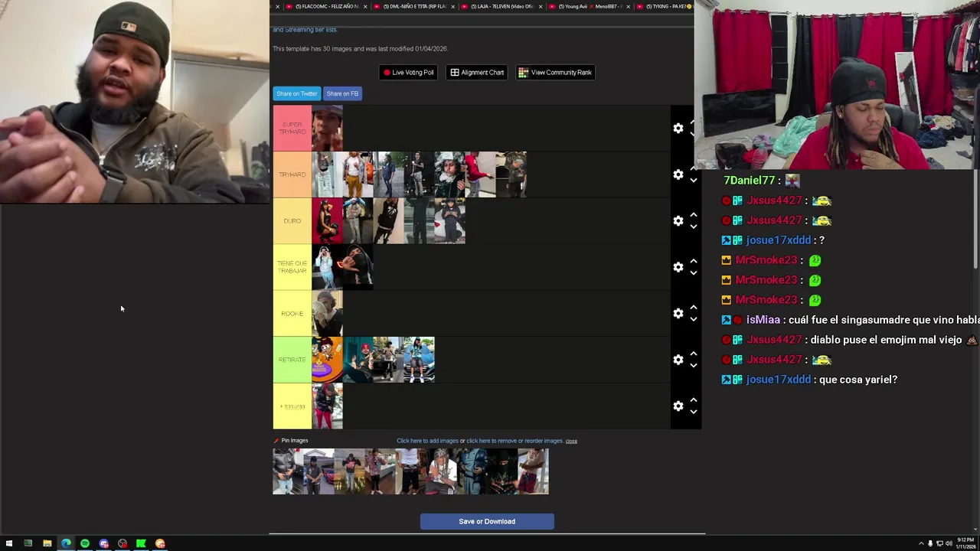Open settings gear for TRYHARD row

tap(678, 174)
